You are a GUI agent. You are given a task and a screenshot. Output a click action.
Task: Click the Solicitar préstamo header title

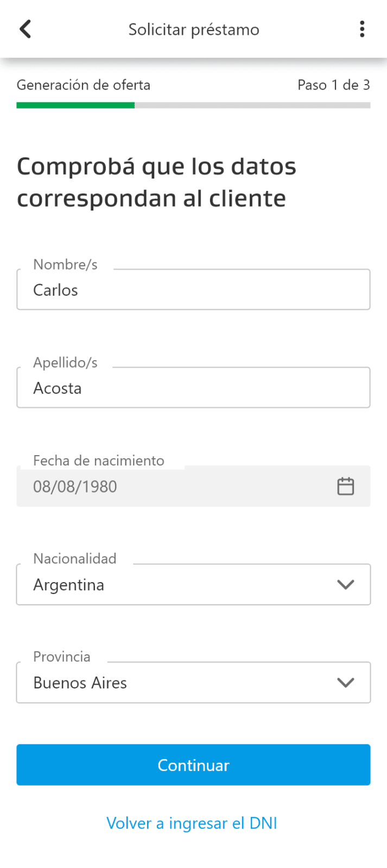point(194,29)
